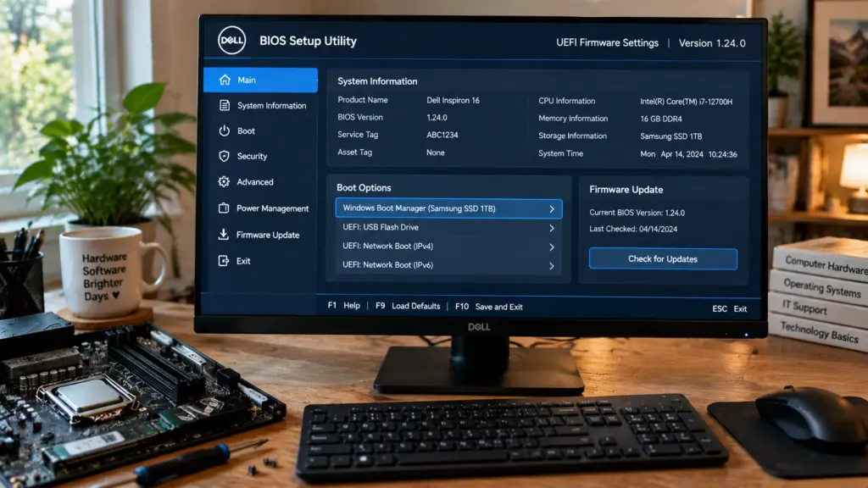Click UEFI Firmware Settings header text
The width and height of the screenshot is (868, 488).
[607, 42]
